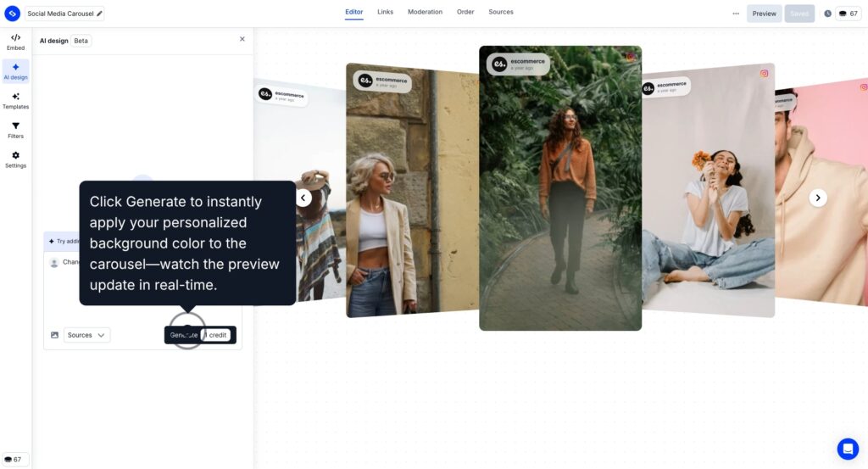Switch to the Editor tab

(353, 12)
